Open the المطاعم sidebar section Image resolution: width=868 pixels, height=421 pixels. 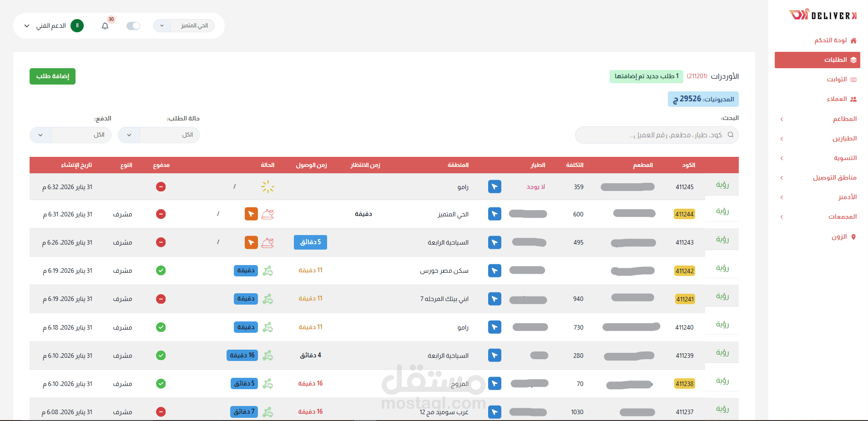click(845, 119)
